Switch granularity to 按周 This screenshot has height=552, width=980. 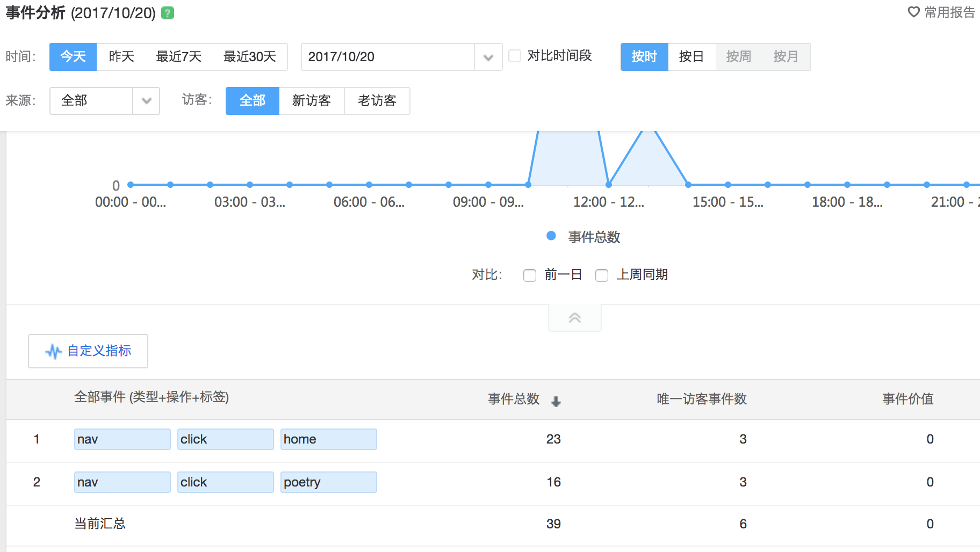739,57
